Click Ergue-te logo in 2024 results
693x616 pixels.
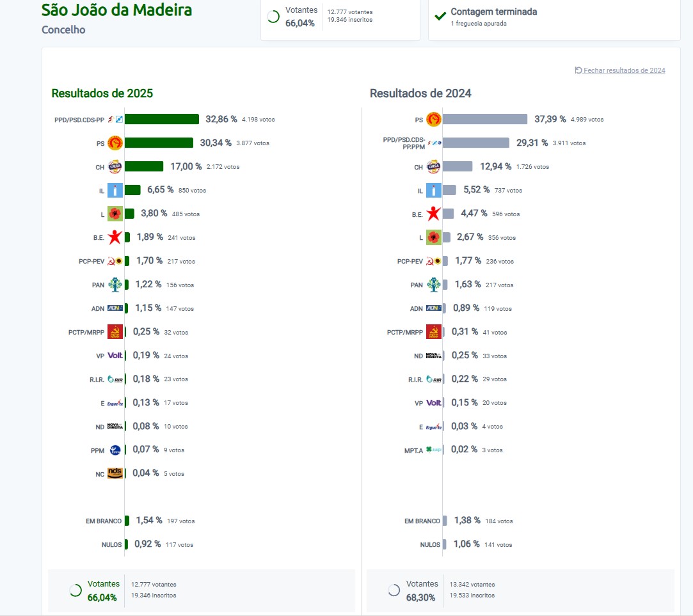click(434, 427)
